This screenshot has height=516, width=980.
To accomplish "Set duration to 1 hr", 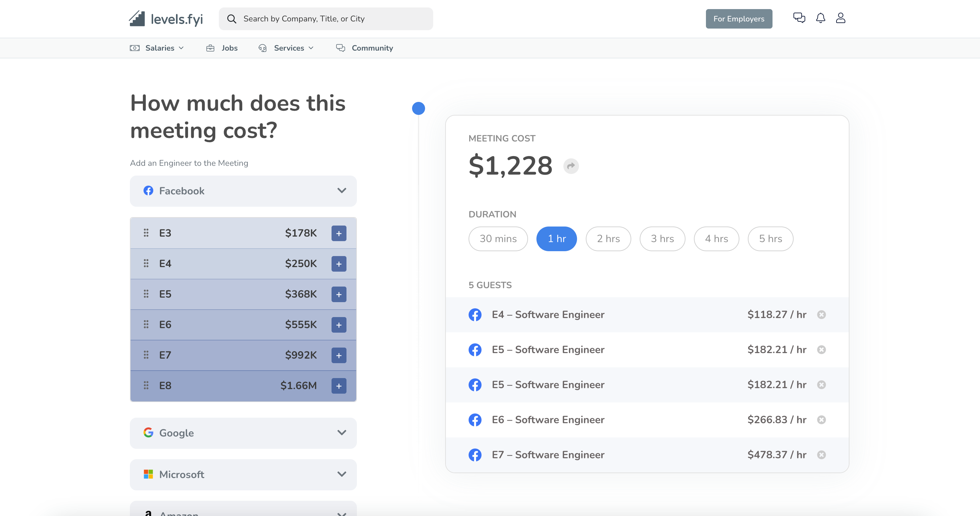I will click(557, 239).
